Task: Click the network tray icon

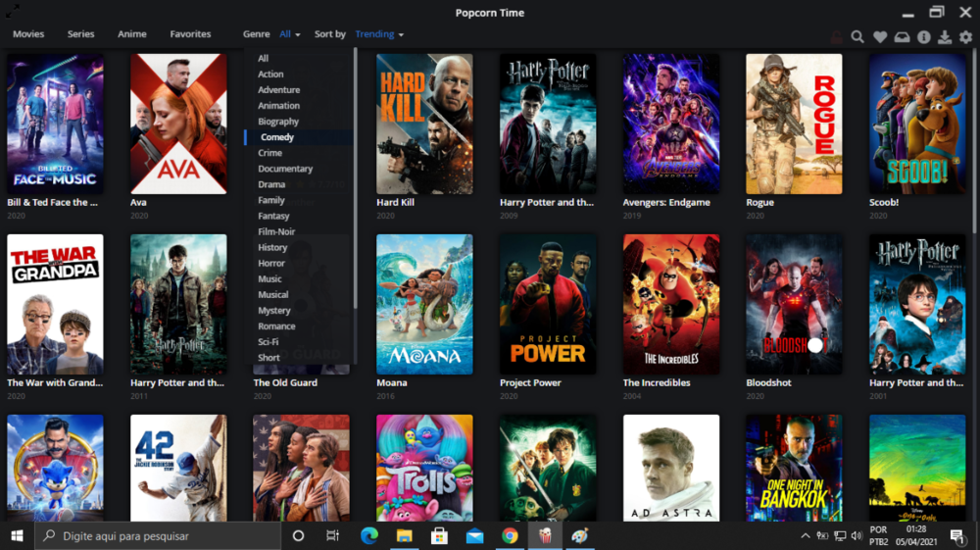Action: point(840,535)
